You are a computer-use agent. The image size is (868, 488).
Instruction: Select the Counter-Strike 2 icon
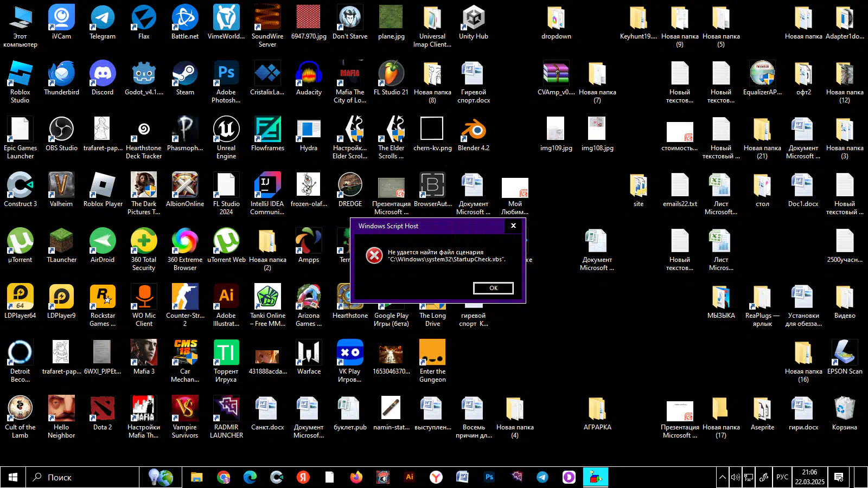185,306
